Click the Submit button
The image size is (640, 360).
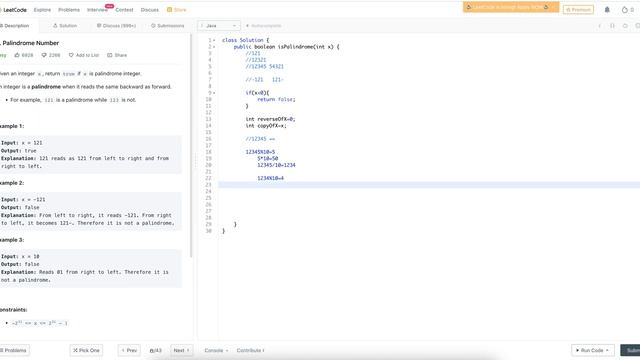631,351
